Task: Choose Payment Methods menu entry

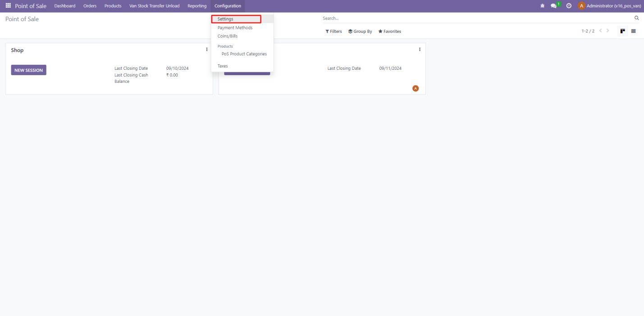Action: [235, 28]
